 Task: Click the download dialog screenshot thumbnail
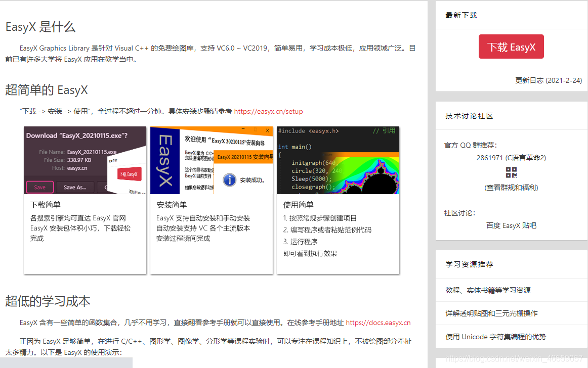(85, 160)
